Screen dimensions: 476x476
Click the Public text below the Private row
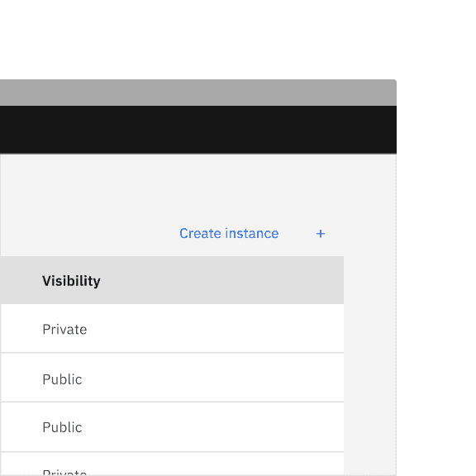tap(62, 379)
